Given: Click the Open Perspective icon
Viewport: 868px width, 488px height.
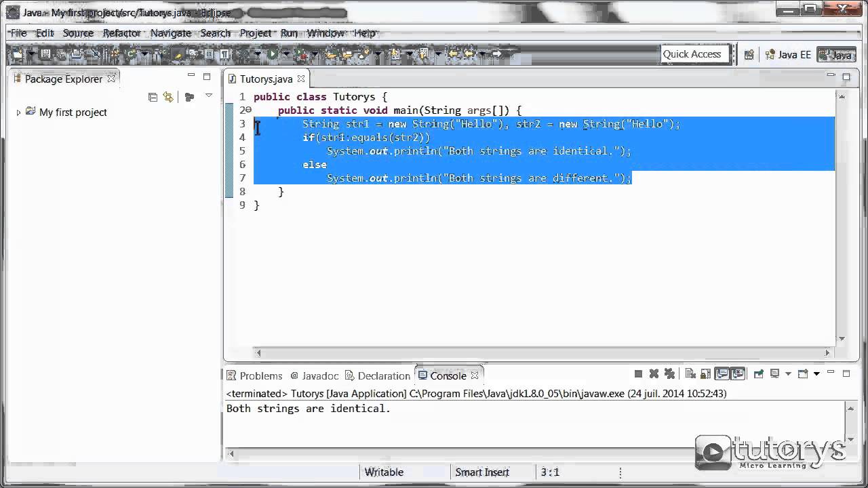Looking at the screenshot, I should [749, 55].
